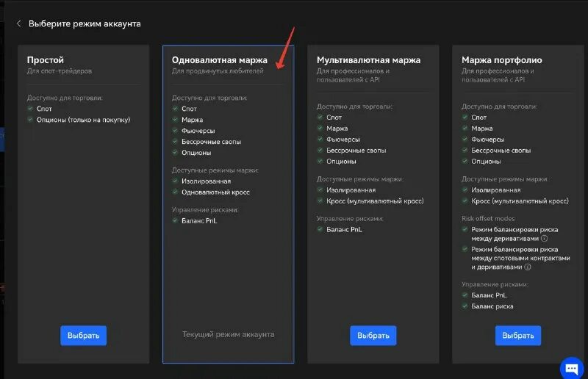Click Кросс (мультивалютный кросс) in Маржа портфолио card
This screenshot has width=588, height=379.
coord(520,201)
